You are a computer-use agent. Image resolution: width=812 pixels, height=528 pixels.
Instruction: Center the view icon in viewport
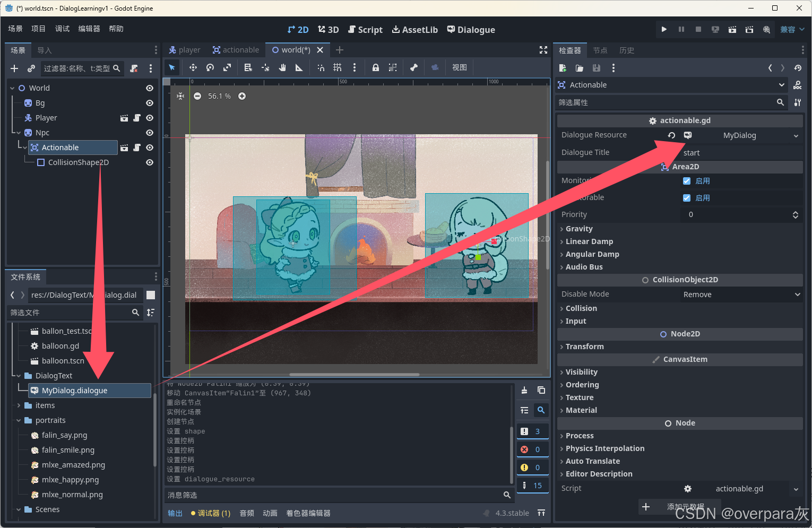(x=180, y=96)
